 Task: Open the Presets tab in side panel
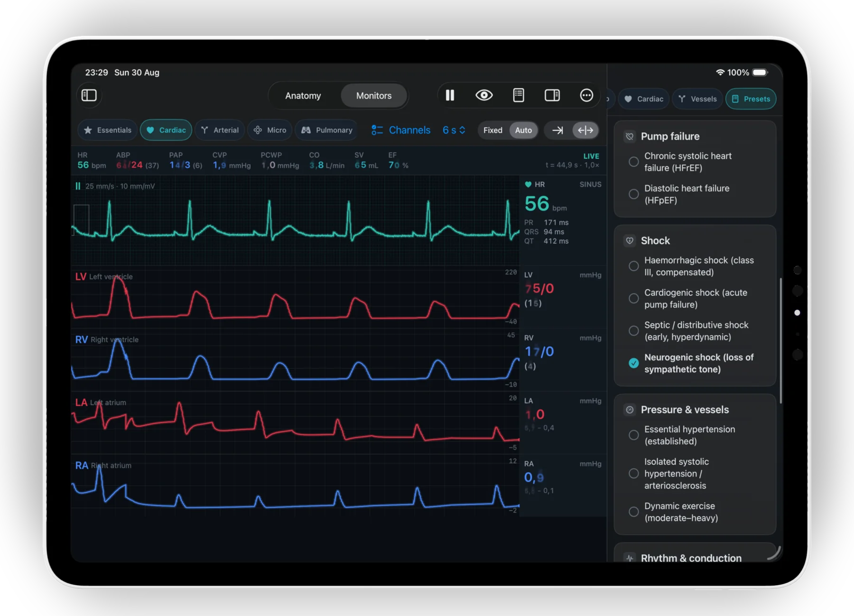coord(751,99)
